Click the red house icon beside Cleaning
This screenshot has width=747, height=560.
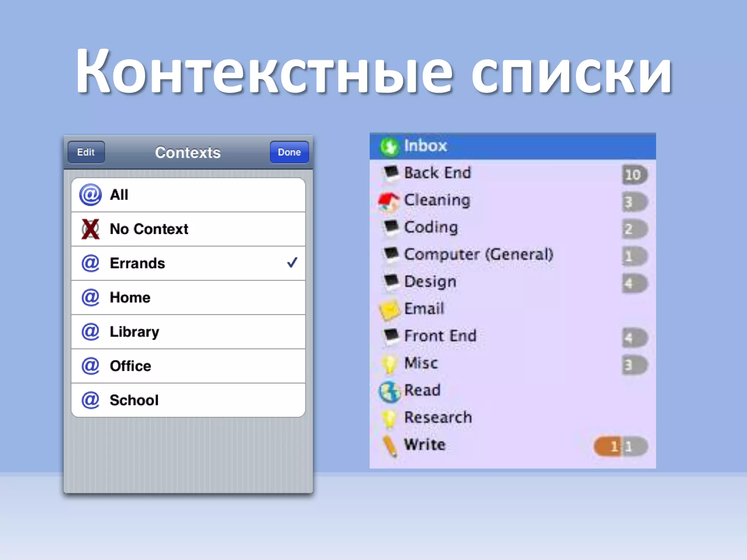(388, 201)
